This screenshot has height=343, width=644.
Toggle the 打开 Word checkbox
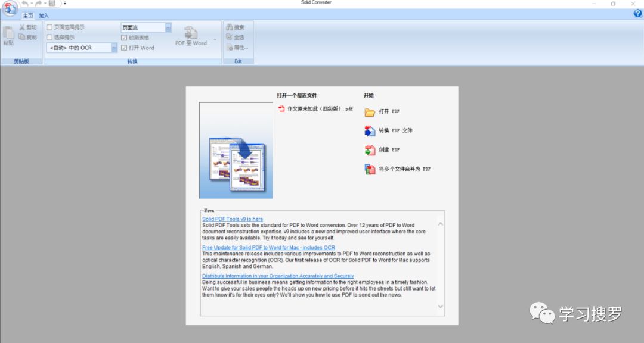pos(124,48)
